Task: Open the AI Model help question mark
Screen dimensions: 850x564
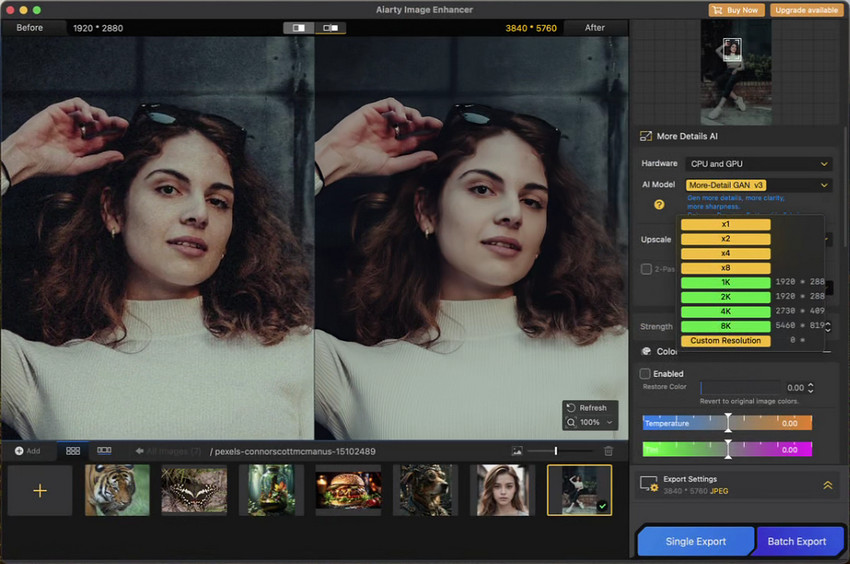Action: tap(659, 204)
